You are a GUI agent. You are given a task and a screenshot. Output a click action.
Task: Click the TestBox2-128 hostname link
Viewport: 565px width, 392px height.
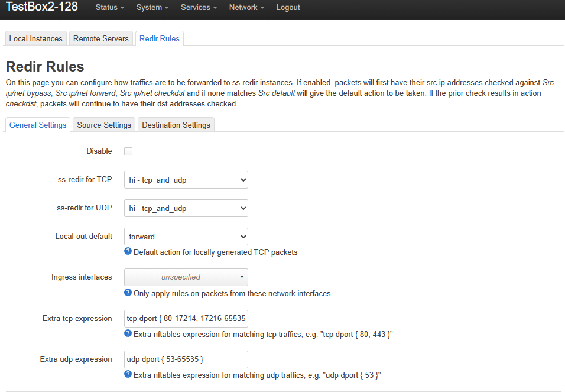41,7
